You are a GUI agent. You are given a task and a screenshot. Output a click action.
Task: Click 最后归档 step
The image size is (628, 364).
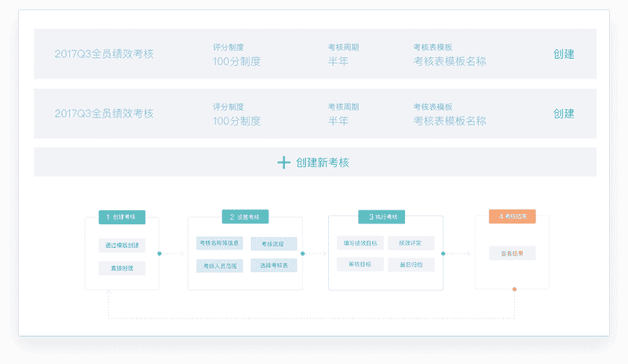pos(411,264)
